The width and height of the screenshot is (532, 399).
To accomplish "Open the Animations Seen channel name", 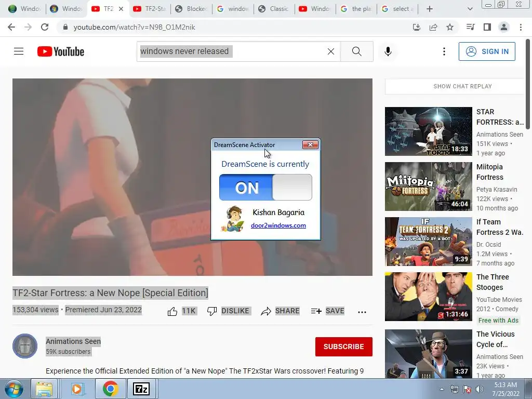I will point(73,341).
